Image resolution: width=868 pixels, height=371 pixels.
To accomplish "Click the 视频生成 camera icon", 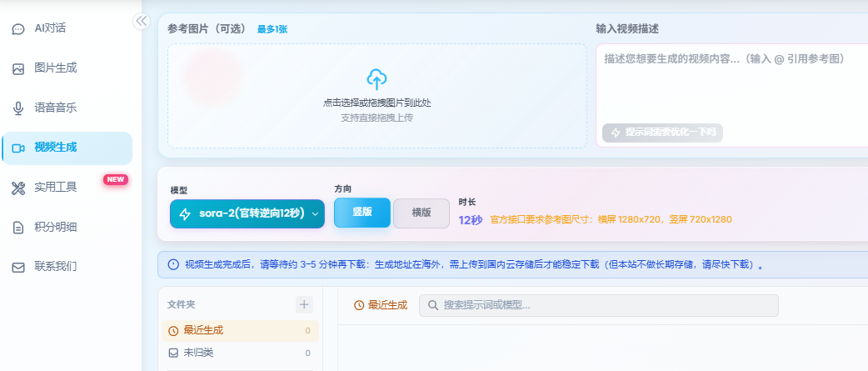I will click(18, 148).
